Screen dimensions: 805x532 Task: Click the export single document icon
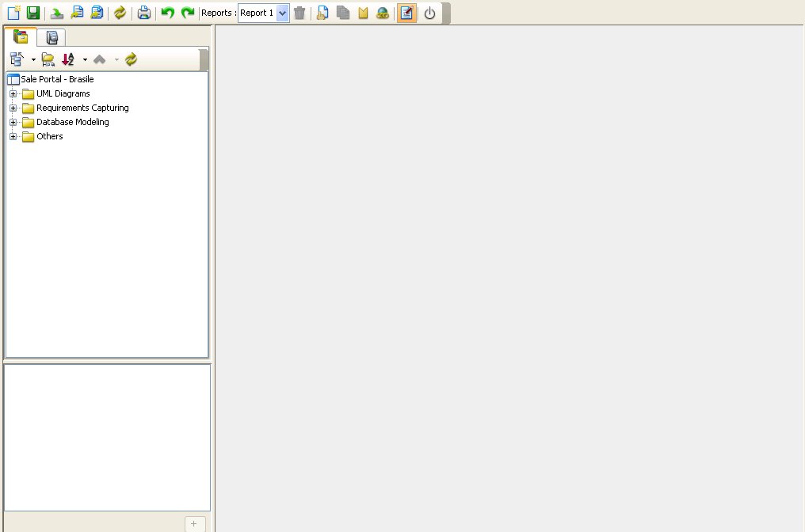point(77,13)
